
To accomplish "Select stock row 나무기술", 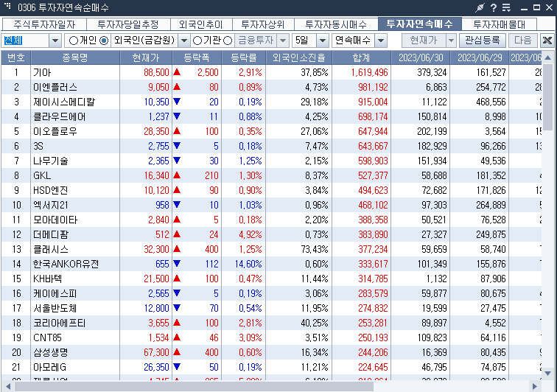I will click(271, 161).
